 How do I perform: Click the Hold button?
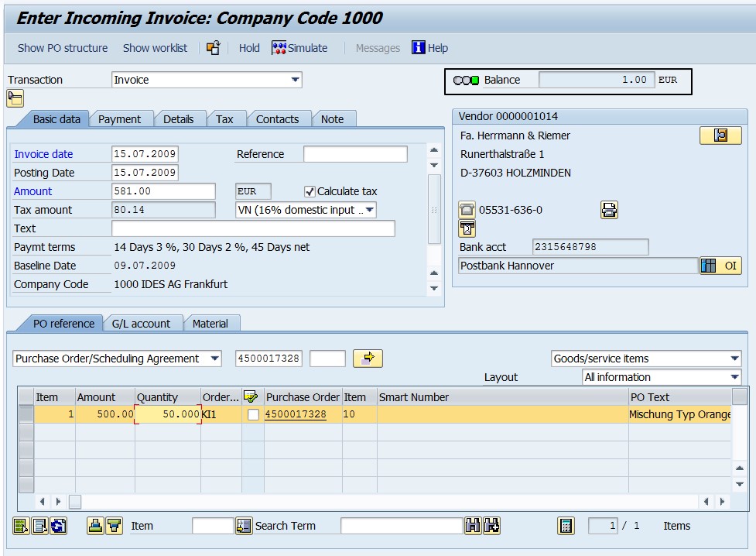click(249, 48)
